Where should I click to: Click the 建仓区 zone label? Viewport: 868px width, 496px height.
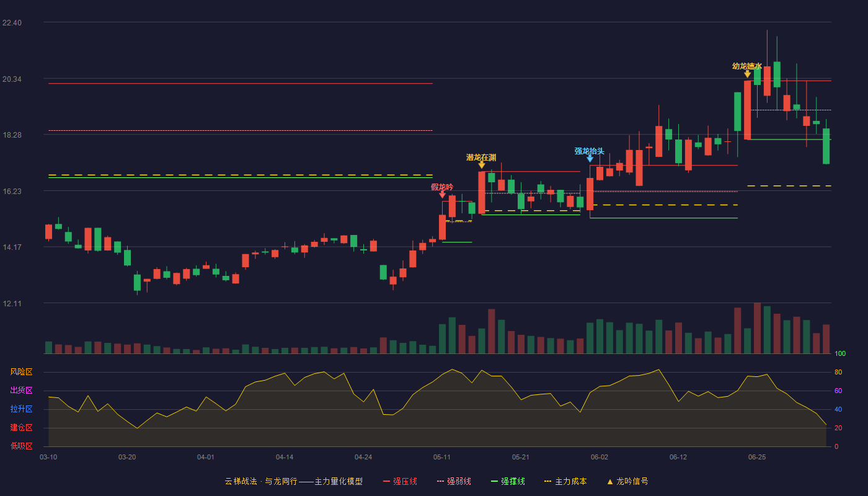(x=21, y=428)
